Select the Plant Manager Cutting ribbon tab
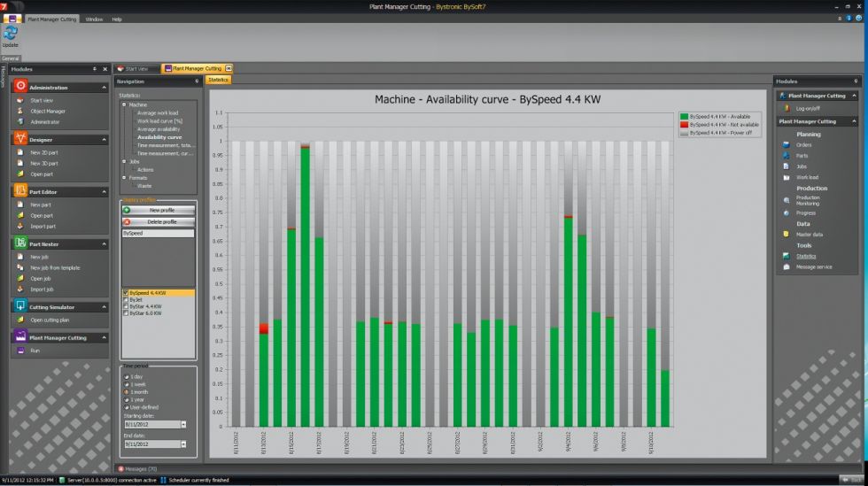The image size is (868, 486). point(52,19)
